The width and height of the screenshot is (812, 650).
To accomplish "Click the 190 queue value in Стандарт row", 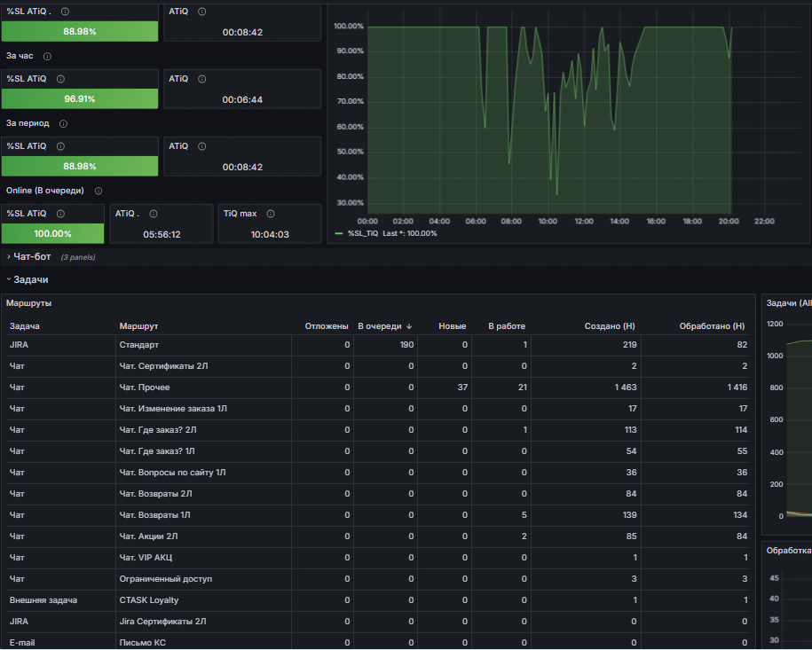I will [x=406, y=345].
